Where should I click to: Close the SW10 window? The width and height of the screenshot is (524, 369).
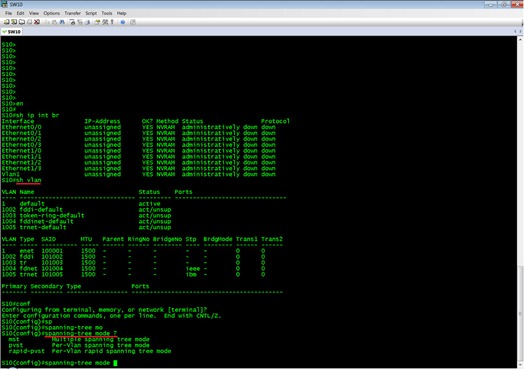(517, 4)
